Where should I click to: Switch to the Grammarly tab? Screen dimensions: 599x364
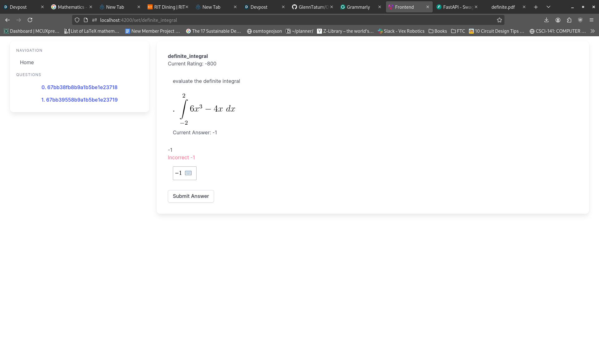tap(358, 7)
